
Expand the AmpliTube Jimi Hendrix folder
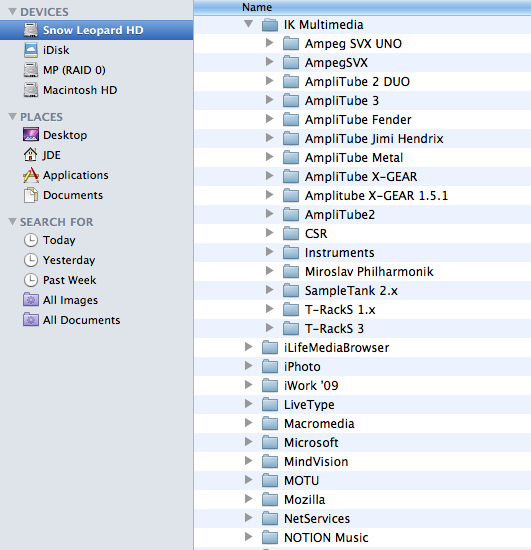269,138
